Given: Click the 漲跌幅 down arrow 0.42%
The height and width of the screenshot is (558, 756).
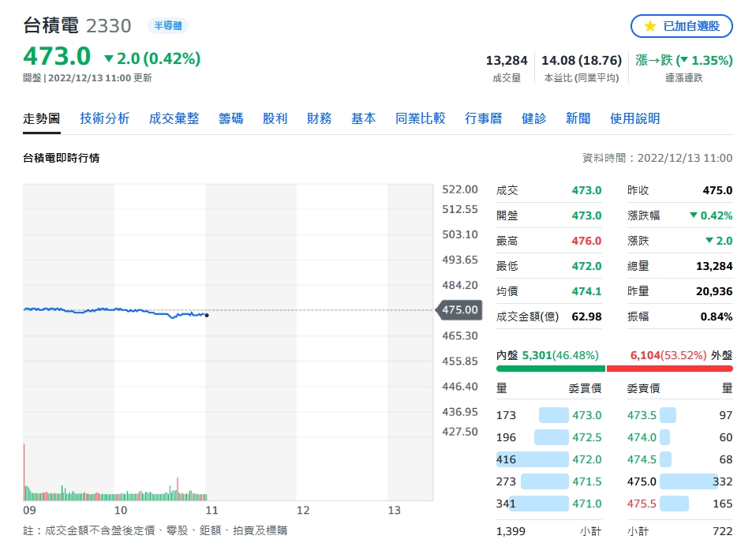Looking at the screenshot, I should [x=711, y=215].
